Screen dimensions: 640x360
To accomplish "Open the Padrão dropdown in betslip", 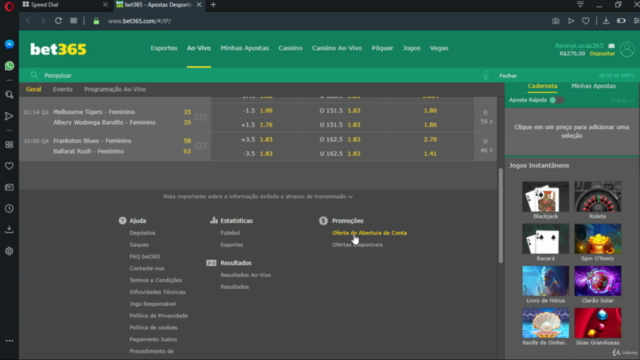I will (x=622, y=100).
